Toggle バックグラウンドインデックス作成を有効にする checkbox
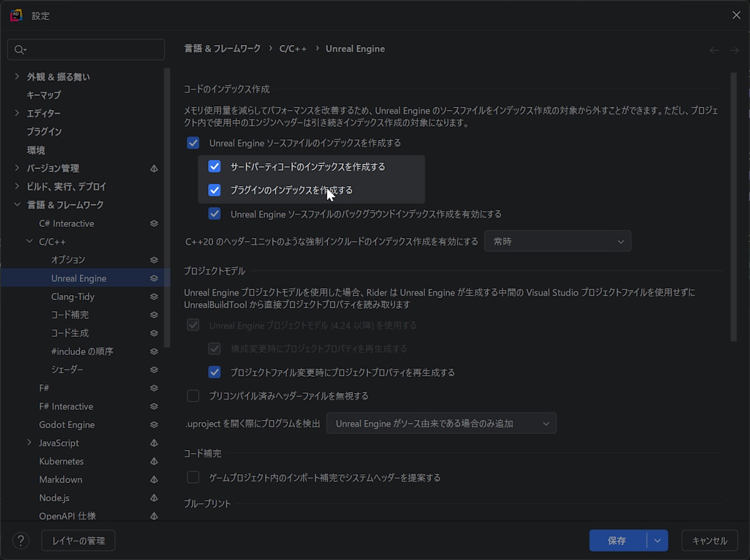 pos(214,214)
